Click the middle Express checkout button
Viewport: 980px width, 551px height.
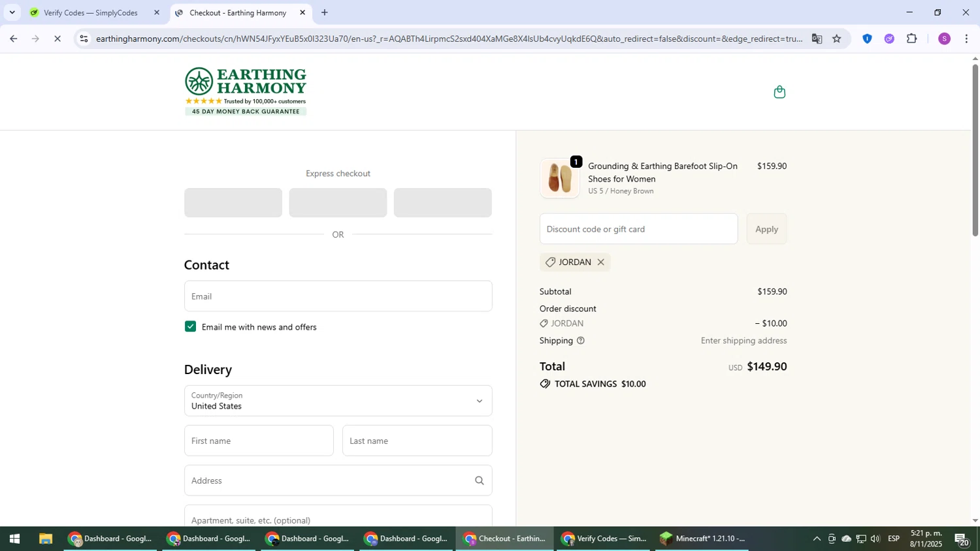click(338, 202)
